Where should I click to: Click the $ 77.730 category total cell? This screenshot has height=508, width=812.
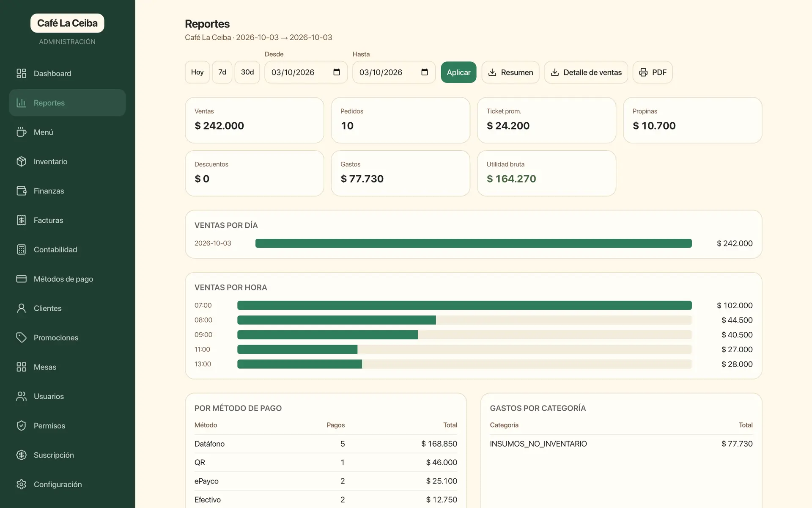(x=737, y=444)
